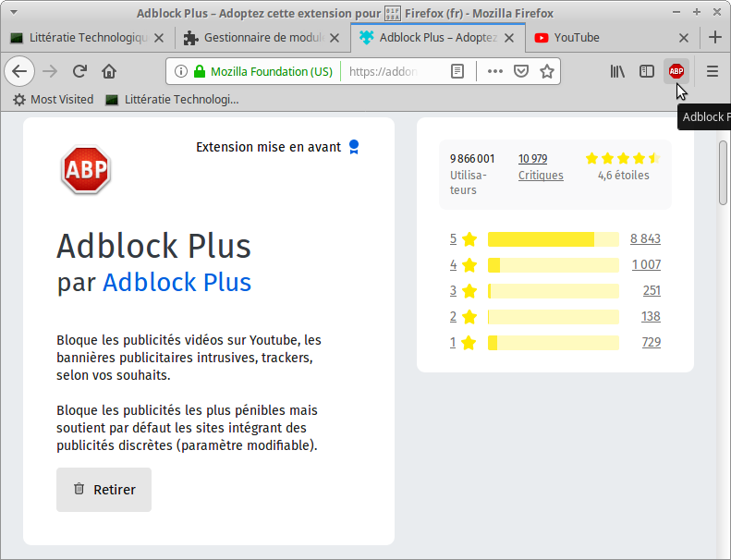Open the Firefox hamburger menu
The width and height of the screenshot is (731, 560).
pyautogui.click(x=713, y=71)
